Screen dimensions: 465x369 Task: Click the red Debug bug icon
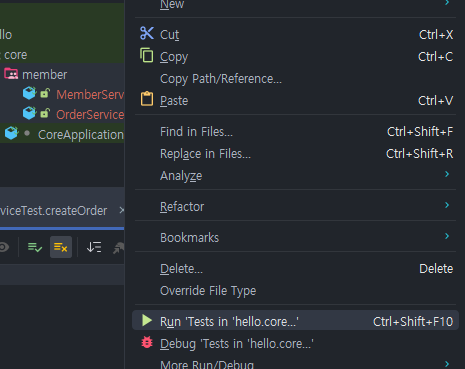point(147,342)
